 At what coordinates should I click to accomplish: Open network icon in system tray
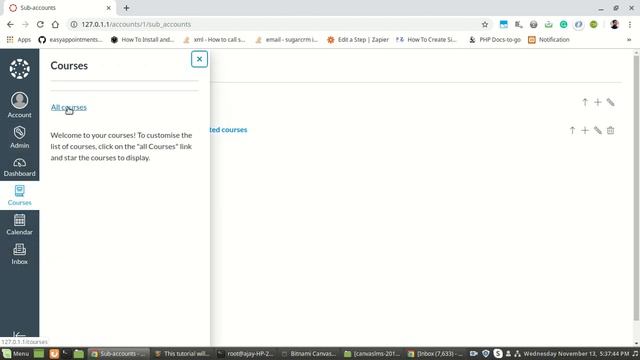pyautogui.click(x=518, y=353)
